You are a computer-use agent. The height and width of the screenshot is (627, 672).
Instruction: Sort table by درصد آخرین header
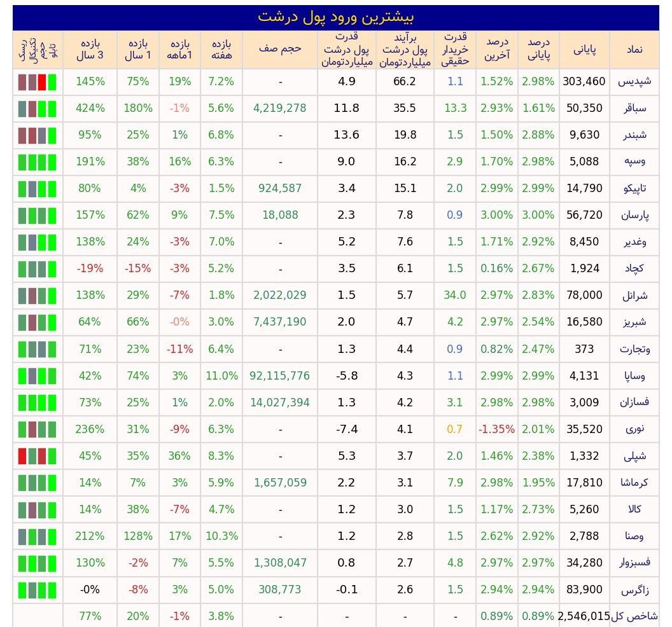496,49
